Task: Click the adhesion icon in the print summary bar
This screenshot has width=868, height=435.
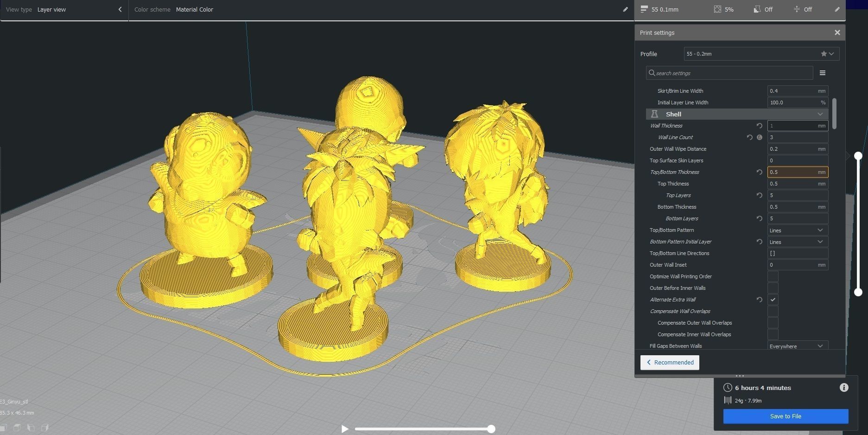Action: coord(797,9)
